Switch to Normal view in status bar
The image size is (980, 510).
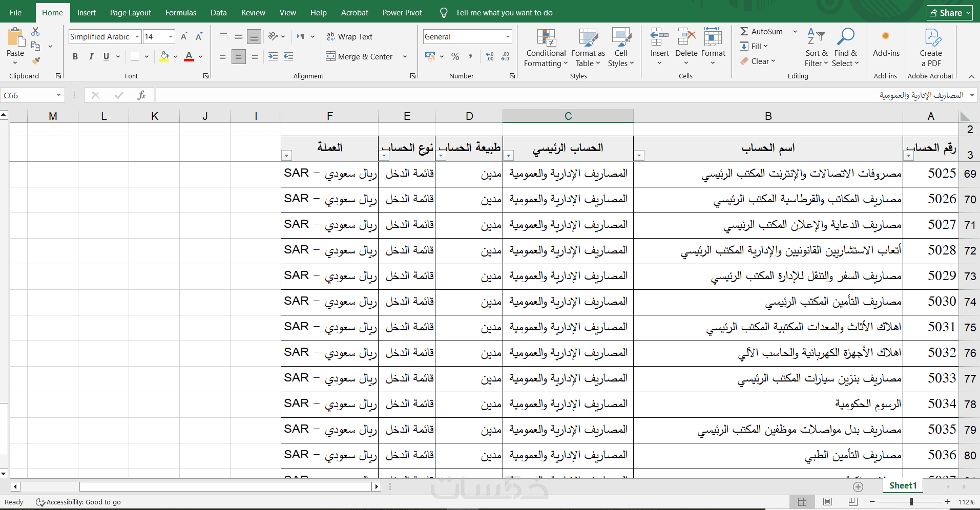[802, 502]
